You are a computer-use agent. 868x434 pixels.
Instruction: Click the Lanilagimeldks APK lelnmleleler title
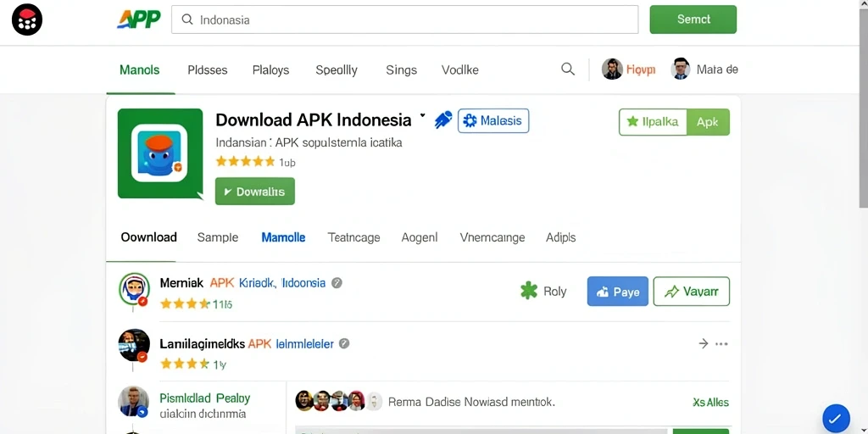[x=247, y=344]
